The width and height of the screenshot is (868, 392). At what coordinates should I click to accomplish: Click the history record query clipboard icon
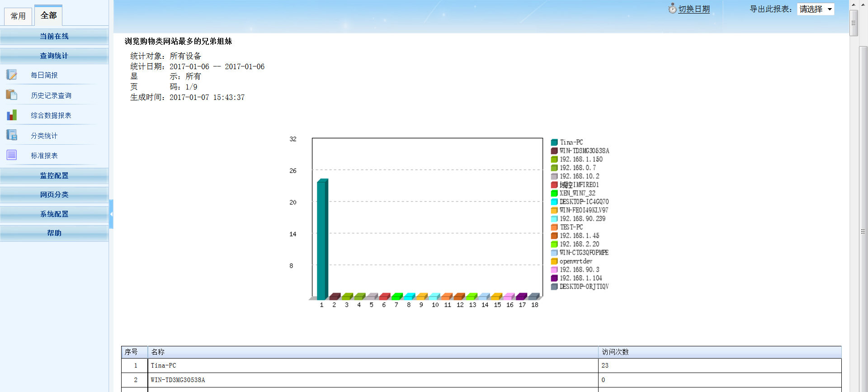(12, 95)
